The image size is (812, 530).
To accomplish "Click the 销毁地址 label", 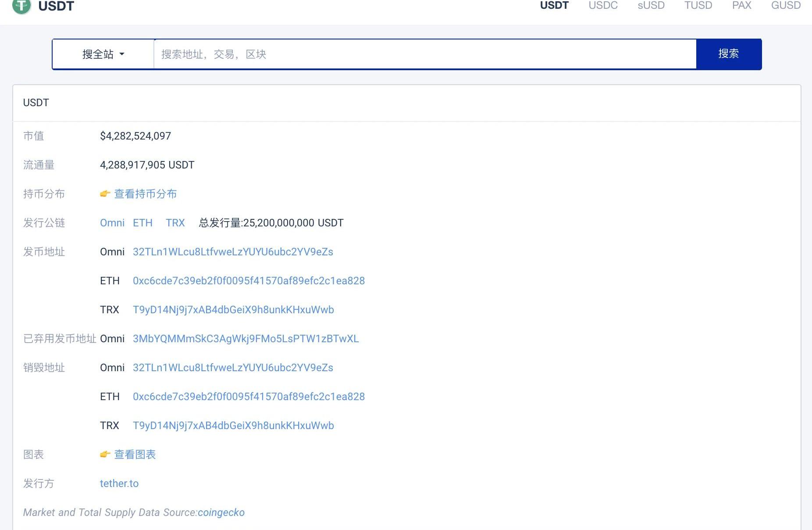I will [x=44, y=368].
